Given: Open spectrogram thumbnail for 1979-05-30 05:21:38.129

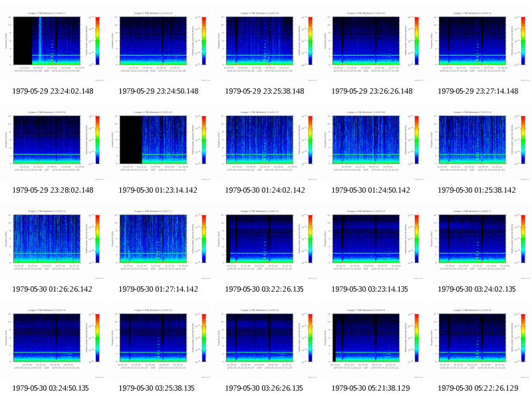Looking at the screenshot, I should click(372, 342).
